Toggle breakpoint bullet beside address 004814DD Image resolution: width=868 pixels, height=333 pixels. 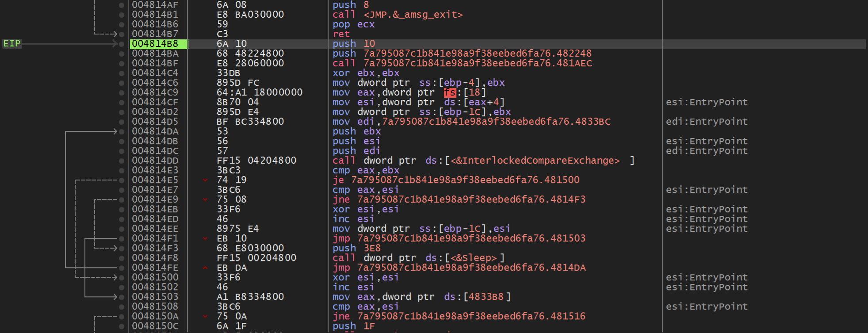122,161
